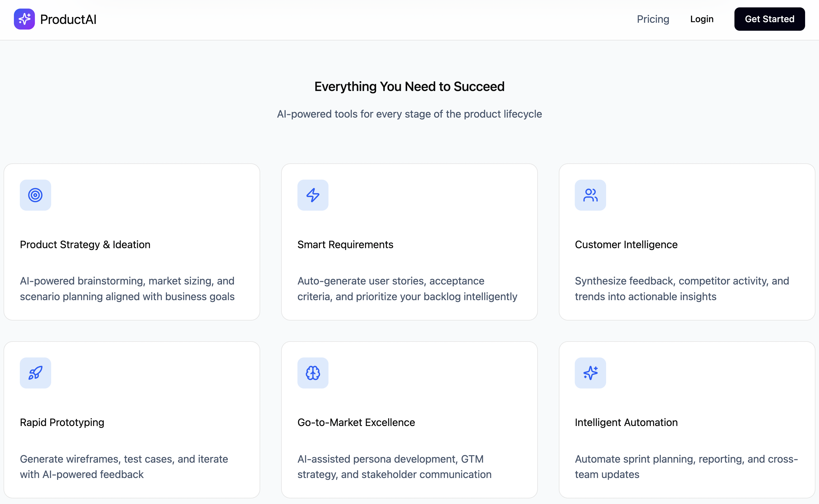Click the Everything You Need to Succeed heading
Image resolution: width=819 pixels, height=504 pixels.
[409, 86]
